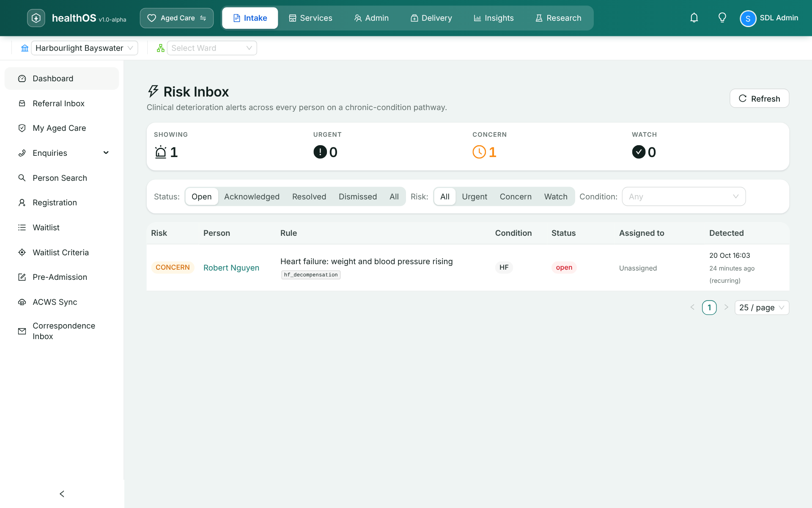This screenshot has width=812, height=508.
Task: Click the Risk Inbox lightning icon
Action: tap(153, 91)
